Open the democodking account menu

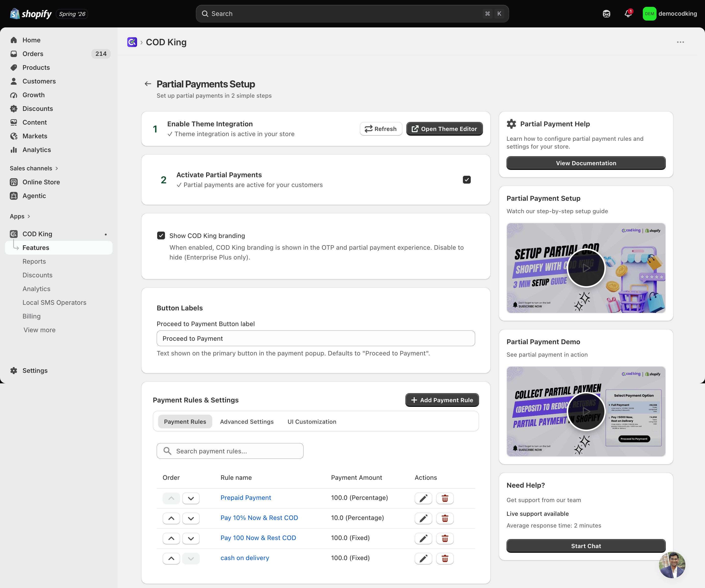coord(670,14)
